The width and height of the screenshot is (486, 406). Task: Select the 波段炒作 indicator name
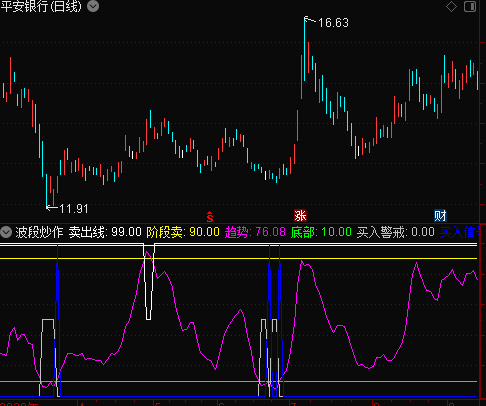coord(39,232)
